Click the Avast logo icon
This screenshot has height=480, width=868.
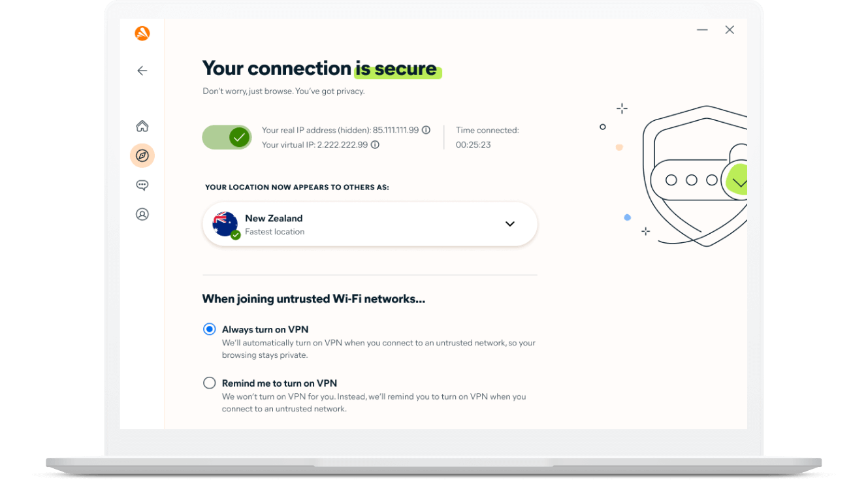(x=142, y=33)
